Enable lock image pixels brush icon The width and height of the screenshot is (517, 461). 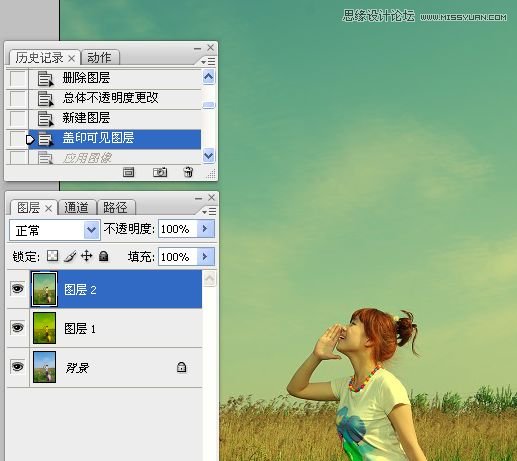[x=70, y=256]
